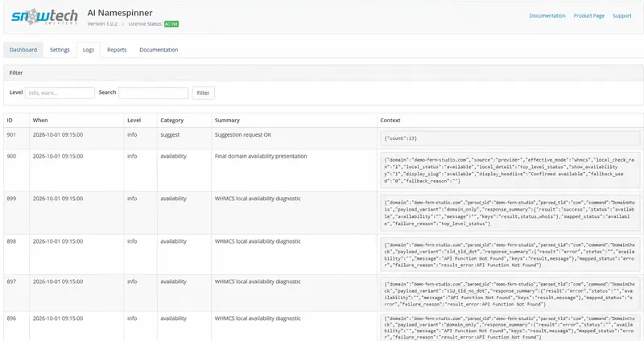644x341 pixels.
Task: Click row 897 WHMCS local availability diagnostic summary
Action: (258, 281)
